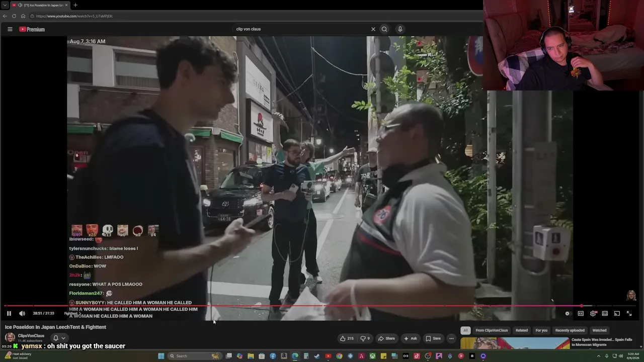The image size is (644, 362).
Task: Select the 'All' filter chip
Action: [465, 330]
